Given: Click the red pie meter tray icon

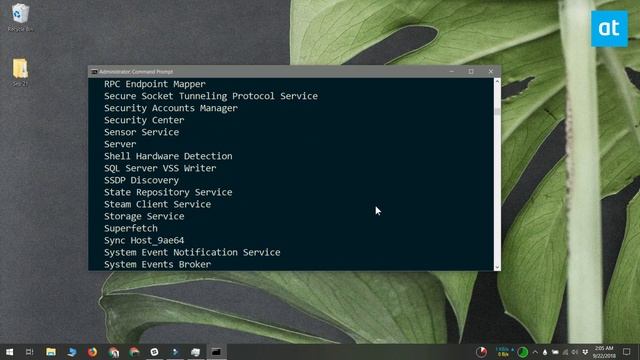Looking at the screenshot, I should 481,352.
